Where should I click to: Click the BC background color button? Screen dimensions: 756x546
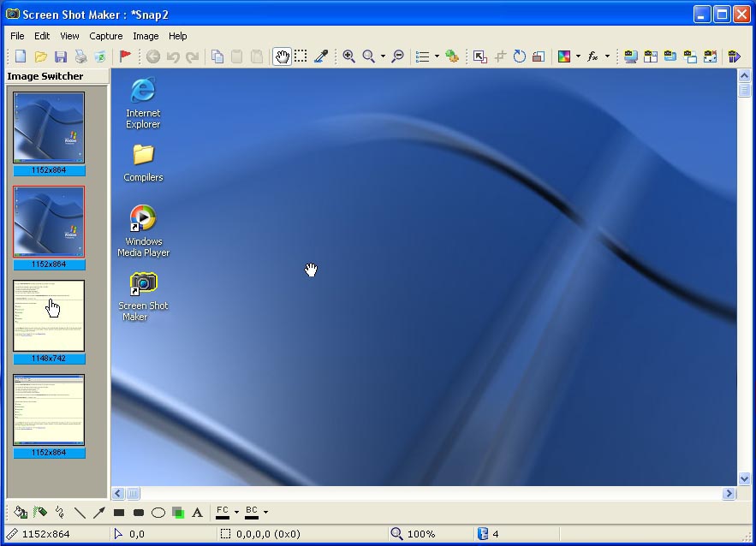(x=252, y=512)
